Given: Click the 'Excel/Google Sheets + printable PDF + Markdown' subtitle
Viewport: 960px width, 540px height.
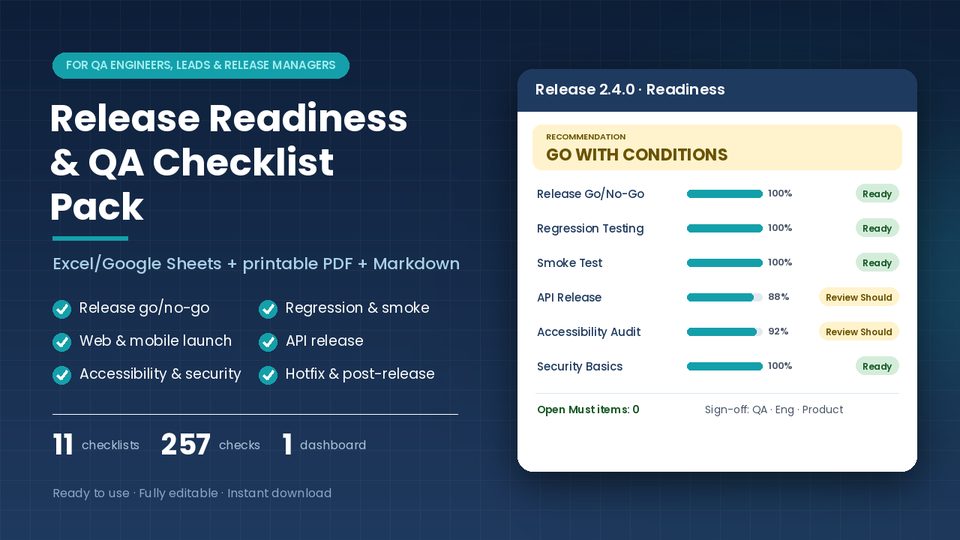Looking at the screenshot, I should coord(256,264).
